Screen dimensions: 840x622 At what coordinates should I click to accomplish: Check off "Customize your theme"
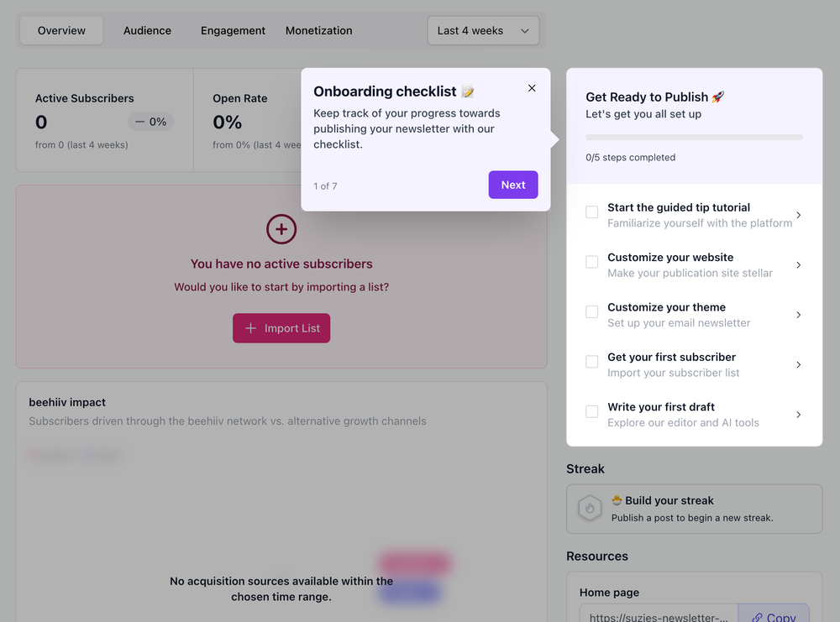[x=591, y=311]
